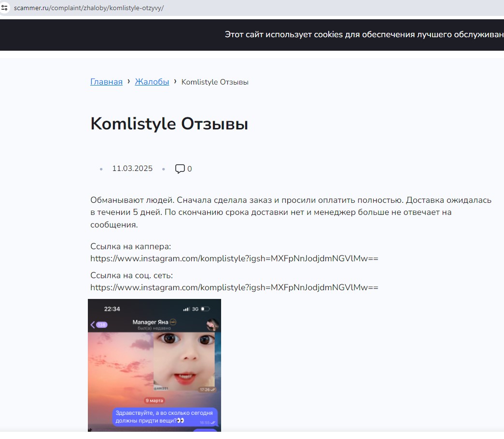Click the round profile avatar in chat header
Screen dimensions: 504x439
click(212, 325)
